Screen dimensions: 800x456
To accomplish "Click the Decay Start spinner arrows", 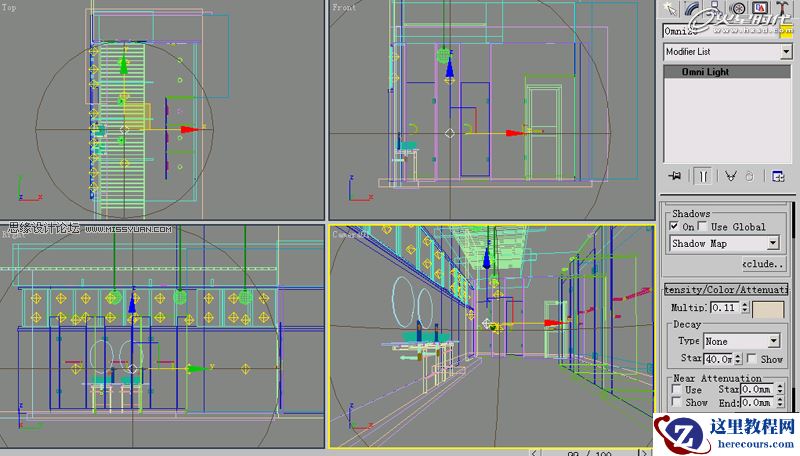I will click(738, 359).
